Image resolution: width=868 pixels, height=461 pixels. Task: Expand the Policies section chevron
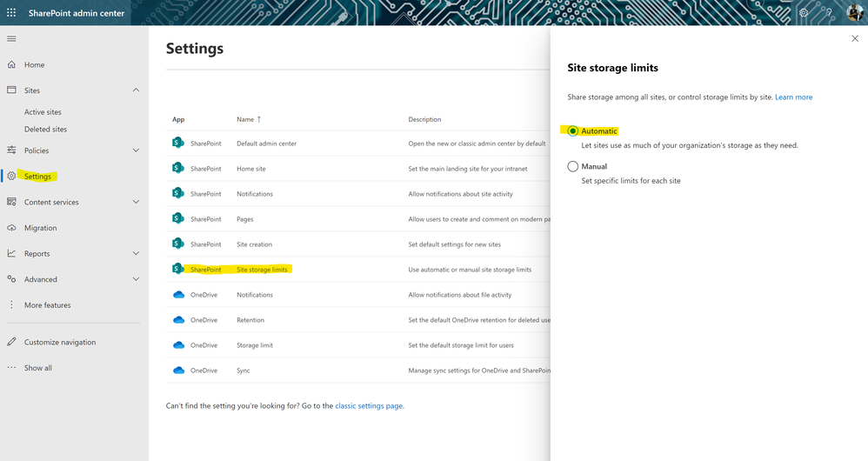point(136,150)
